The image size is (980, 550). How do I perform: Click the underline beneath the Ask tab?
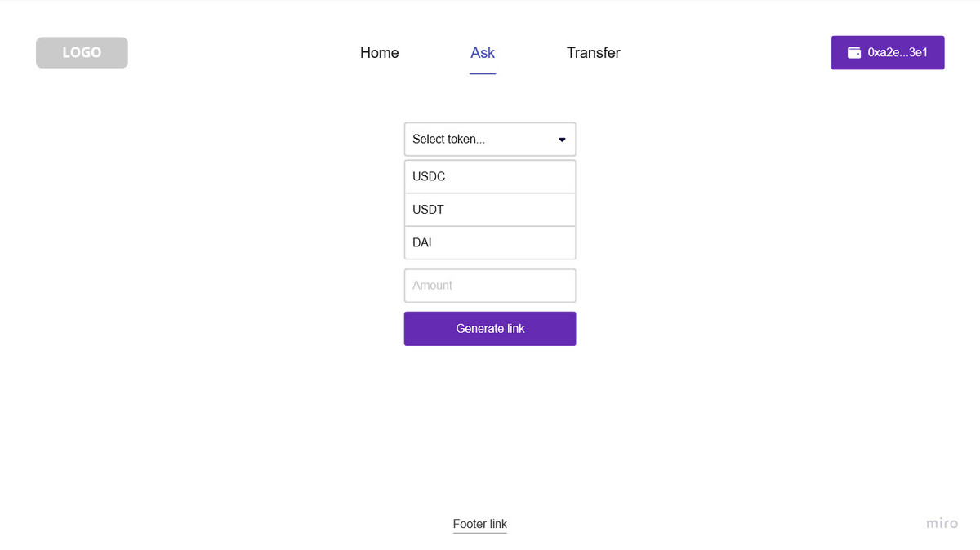click(x=483, y=73)
